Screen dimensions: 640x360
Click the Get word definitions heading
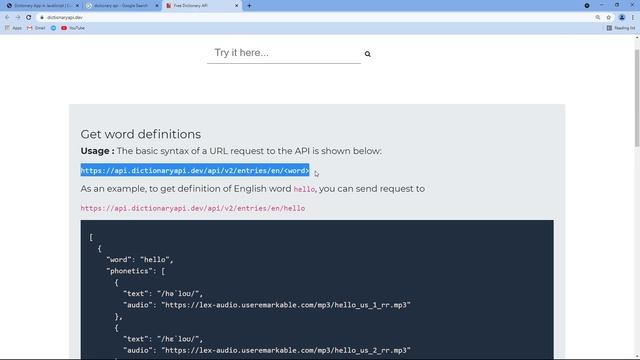(x=140, y=134)
